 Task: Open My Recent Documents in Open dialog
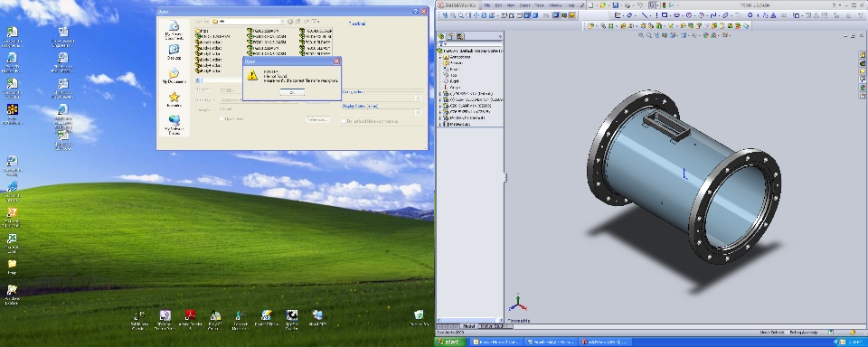pyautogui.click(x=174, y=31)
